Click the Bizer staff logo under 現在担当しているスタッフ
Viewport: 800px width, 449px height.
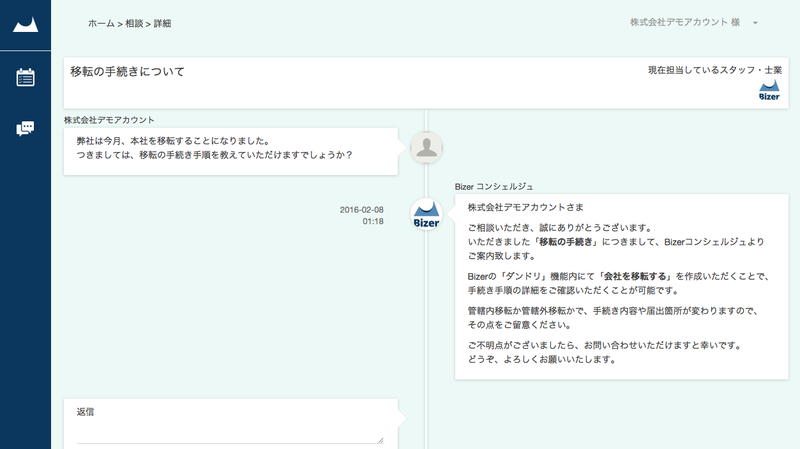(x=769, y=90)
